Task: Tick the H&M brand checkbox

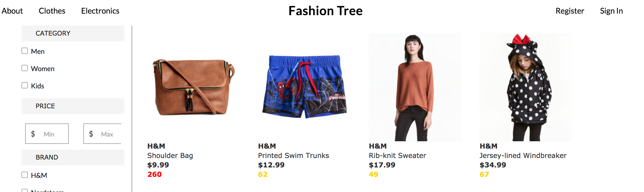Action: click(25, 175)
